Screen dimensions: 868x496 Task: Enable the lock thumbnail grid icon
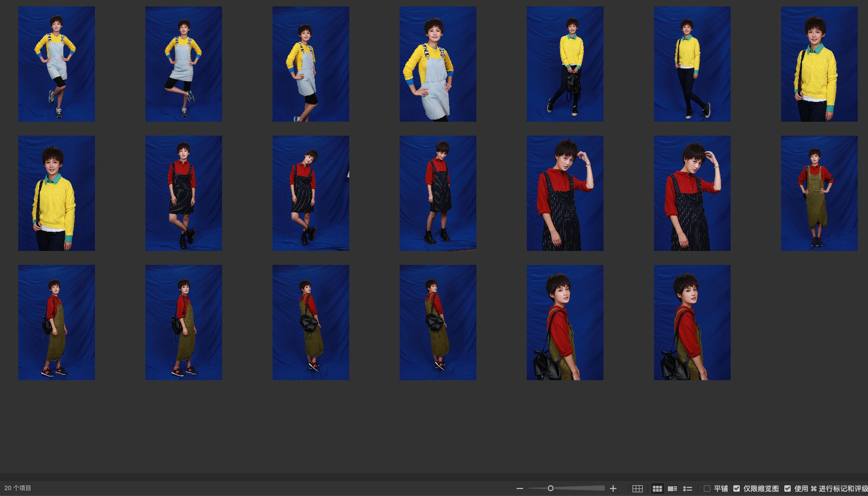tap(637, 488)
